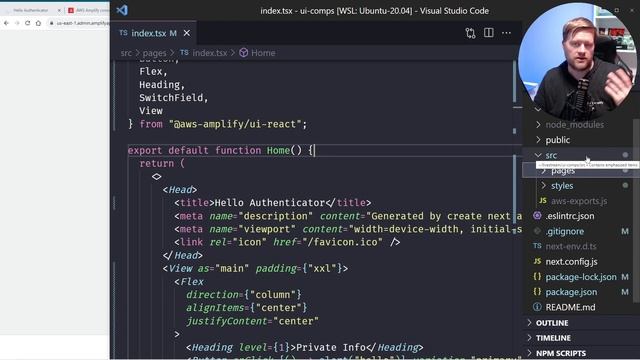Expand the TIMELINE section
Viewport: 640px width, 360px height.
point(581,338)
